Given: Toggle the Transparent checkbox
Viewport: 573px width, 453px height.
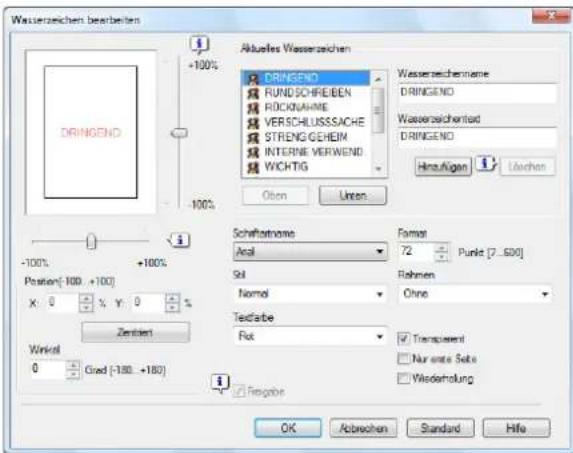Looking at the screenshot, I should pyautogui.click(x=403, y=339).
